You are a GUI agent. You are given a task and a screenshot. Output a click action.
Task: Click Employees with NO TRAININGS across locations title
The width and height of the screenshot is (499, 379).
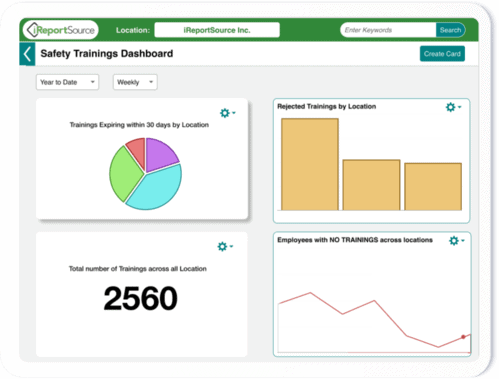355,240
